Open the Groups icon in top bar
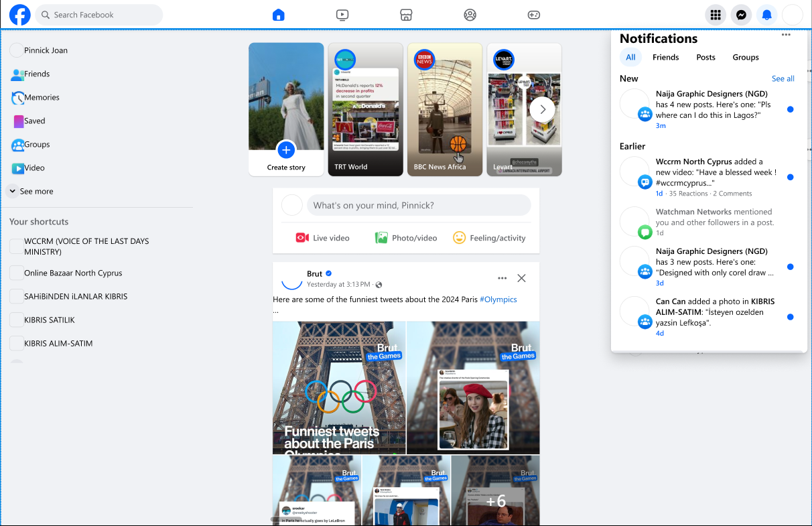 pyautogui.click(x=470, y=15)
